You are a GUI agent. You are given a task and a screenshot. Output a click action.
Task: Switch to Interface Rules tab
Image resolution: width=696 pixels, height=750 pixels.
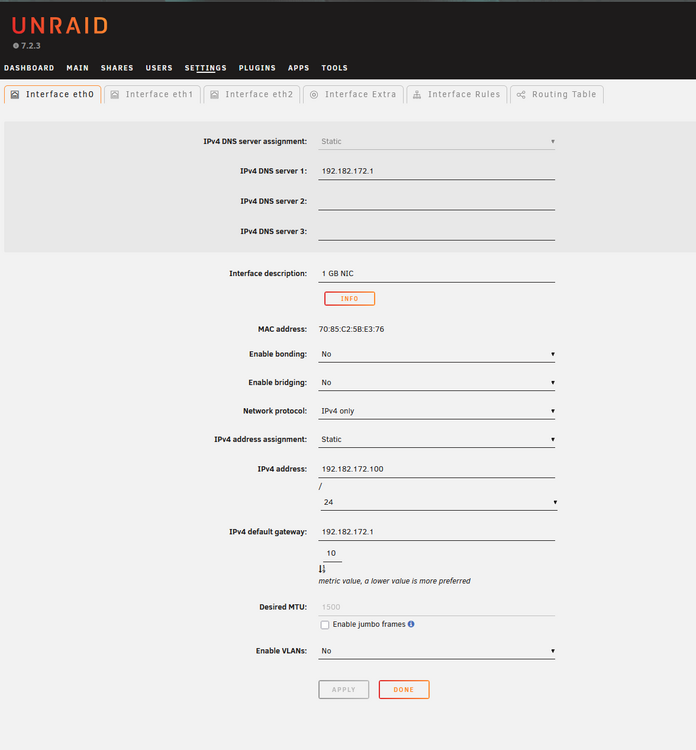[456, 95]
